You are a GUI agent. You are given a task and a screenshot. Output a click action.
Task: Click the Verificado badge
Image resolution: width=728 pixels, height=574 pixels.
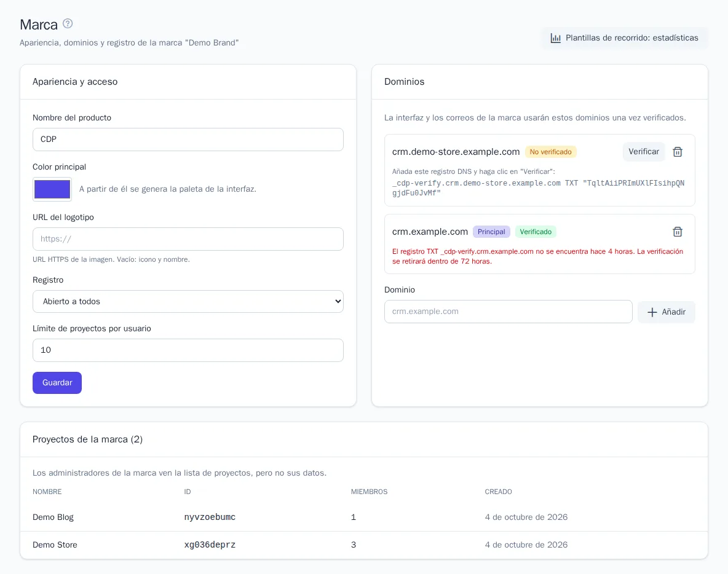536,232
